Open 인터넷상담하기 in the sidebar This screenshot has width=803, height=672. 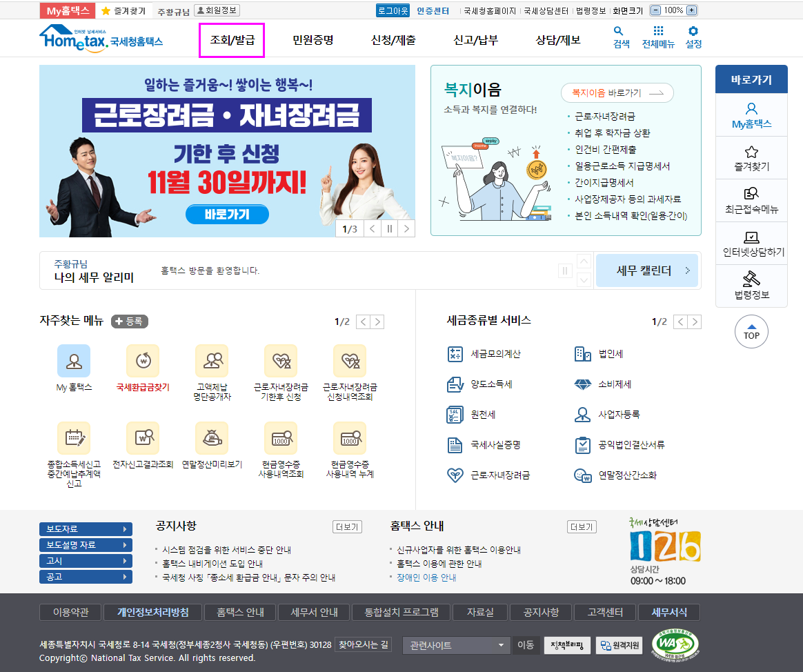[751, 244]
